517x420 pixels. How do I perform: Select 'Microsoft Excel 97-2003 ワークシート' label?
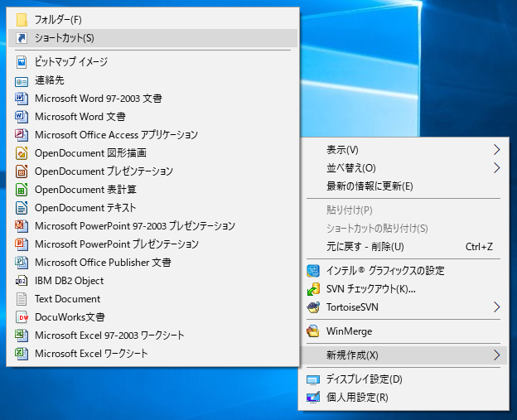pos(109,336)
